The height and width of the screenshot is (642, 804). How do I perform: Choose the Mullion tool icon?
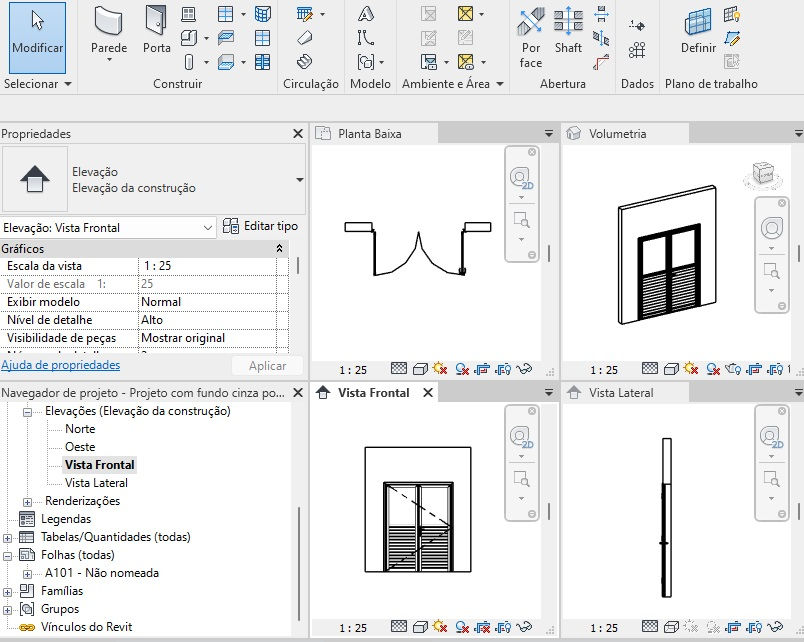coord(263,63)
